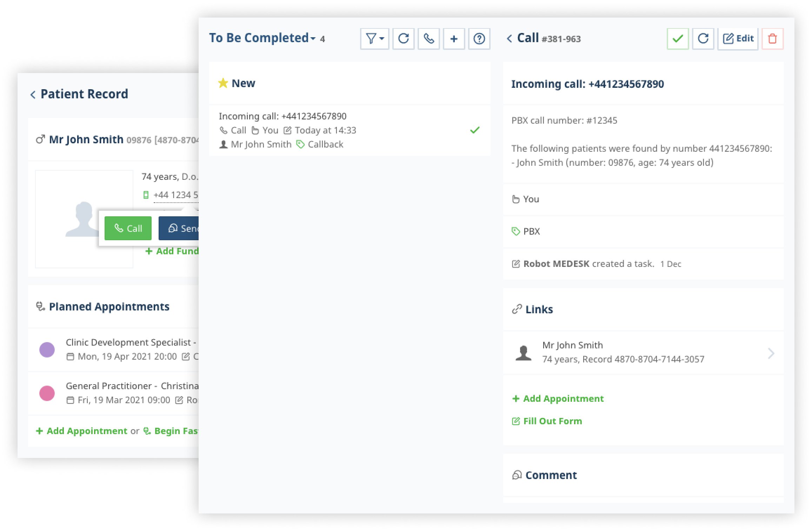Select purple Clinic Development Specialist appointment dot
The height and width of the screenshot is (531, 812).
tap(47, 350)
